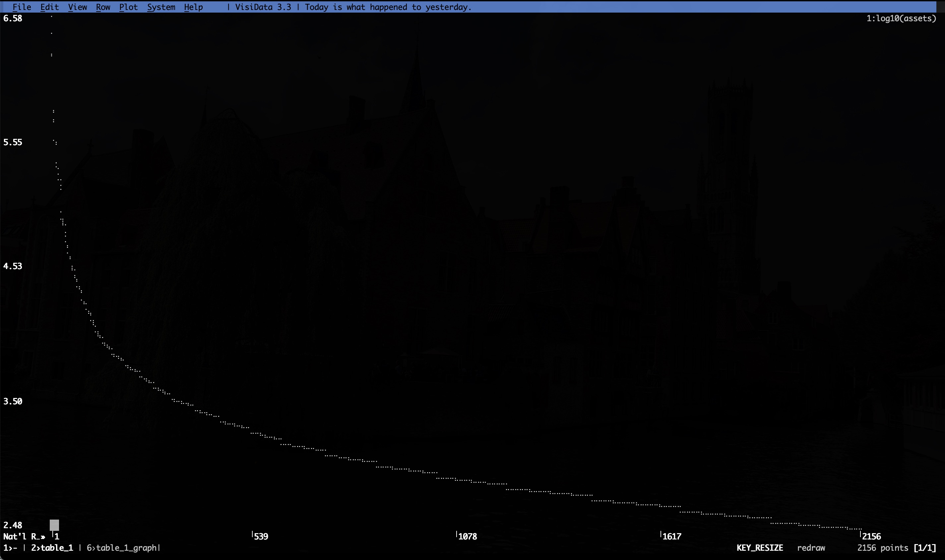This screenshot has width=945, height=560.
Task: Click the '1617' x-axis tick label
Action: coord(672,536)
